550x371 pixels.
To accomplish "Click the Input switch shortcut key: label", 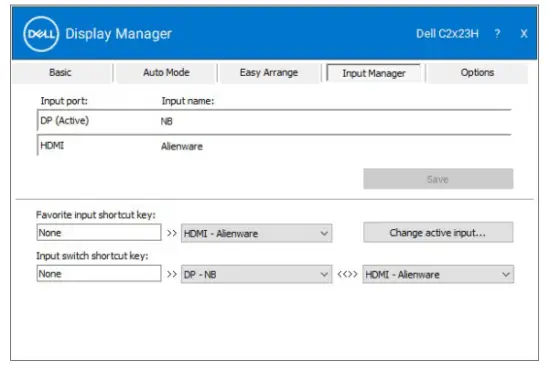I will pos(92,256).
